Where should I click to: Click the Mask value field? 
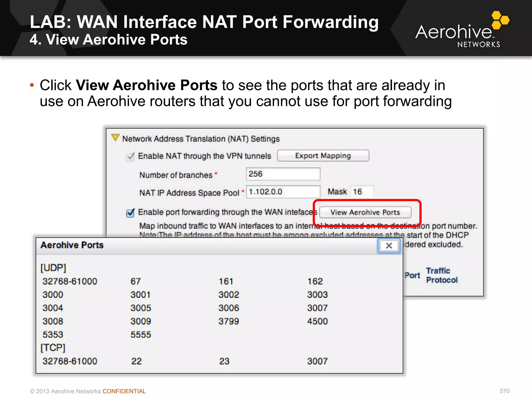[x=362, y=192]
